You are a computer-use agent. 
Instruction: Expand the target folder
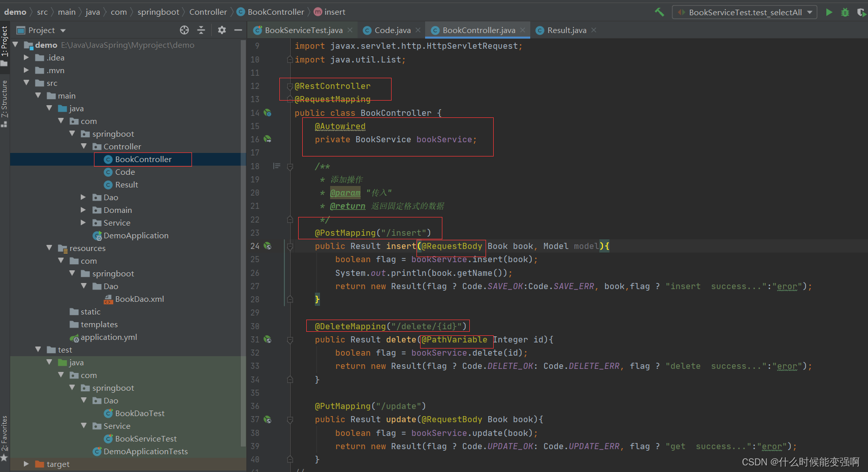[x=26, y=464]
